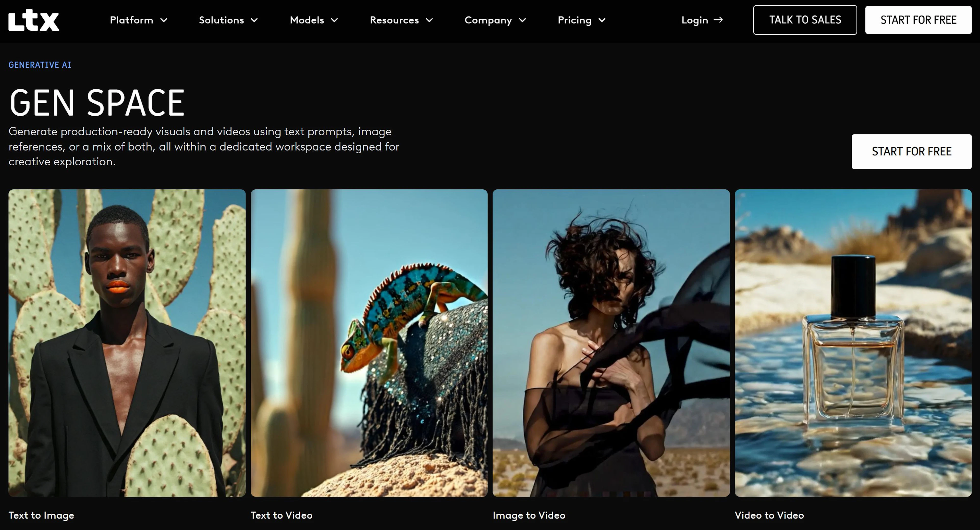Expand the Platform menu chevron
The width and height of the screenshot is (980, 530).
(164, 20)
